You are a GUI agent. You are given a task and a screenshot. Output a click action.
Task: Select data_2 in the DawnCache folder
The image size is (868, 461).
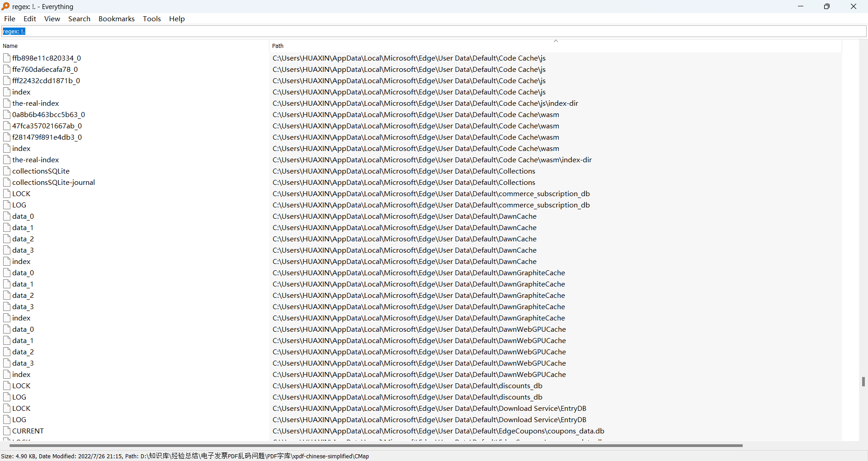point(23,239)
